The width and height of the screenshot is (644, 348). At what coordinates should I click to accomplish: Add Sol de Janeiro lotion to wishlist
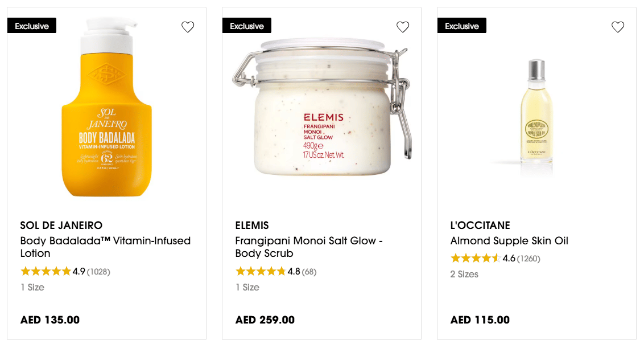click(x=188, y=27)
